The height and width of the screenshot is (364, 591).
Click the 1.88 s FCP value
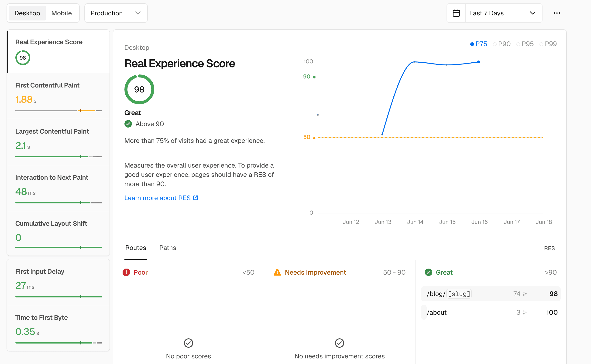point(26,99)
